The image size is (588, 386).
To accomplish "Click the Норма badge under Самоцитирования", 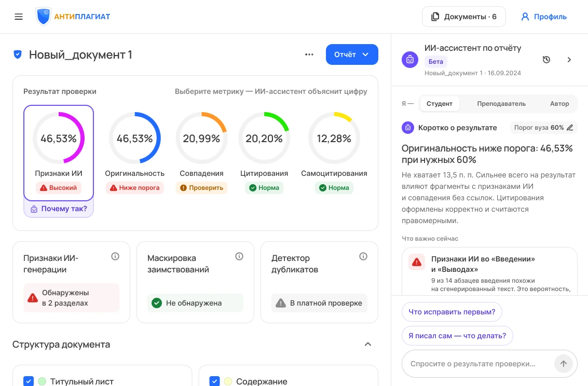I will [334, 188].
